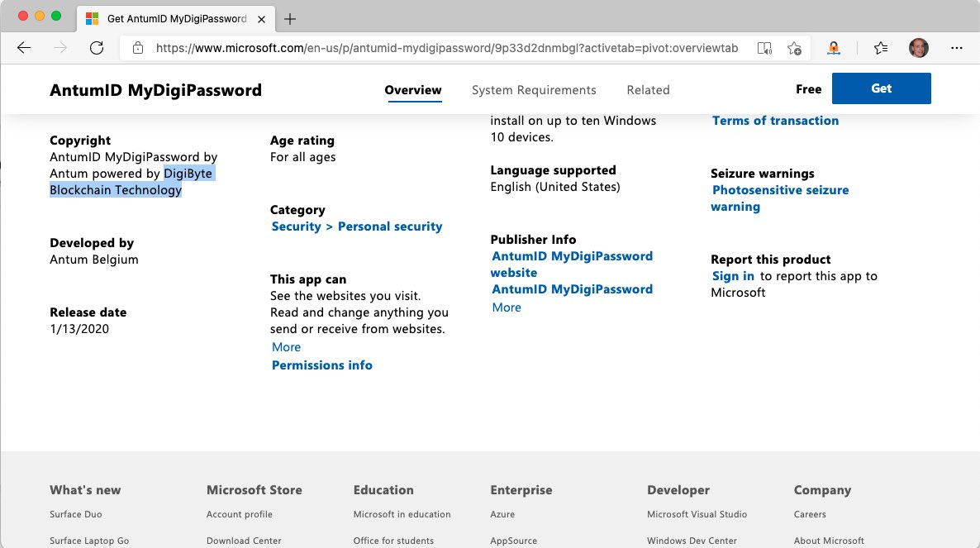Open Azure footer link
Image resolution: width=980 pixels, height=548 pixels.
(502, 514)
